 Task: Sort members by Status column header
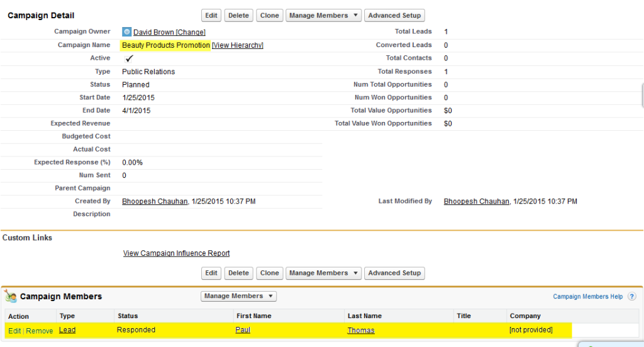pos(127,316)
